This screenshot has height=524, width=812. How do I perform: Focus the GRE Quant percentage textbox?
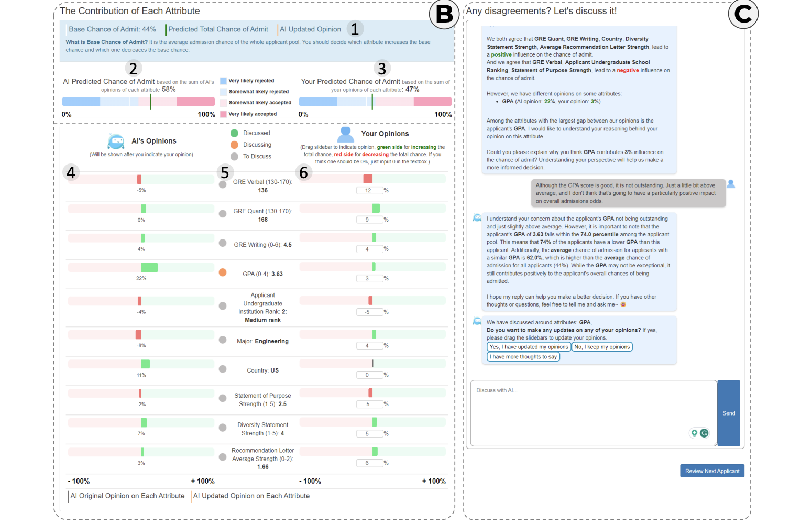tap(369, 220)
